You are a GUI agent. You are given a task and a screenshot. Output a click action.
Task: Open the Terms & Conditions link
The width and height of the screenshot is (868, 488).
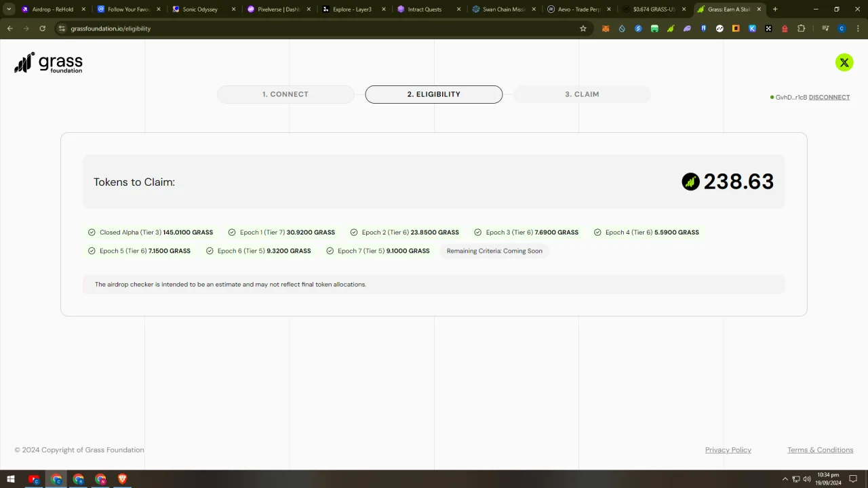point(821,450)
